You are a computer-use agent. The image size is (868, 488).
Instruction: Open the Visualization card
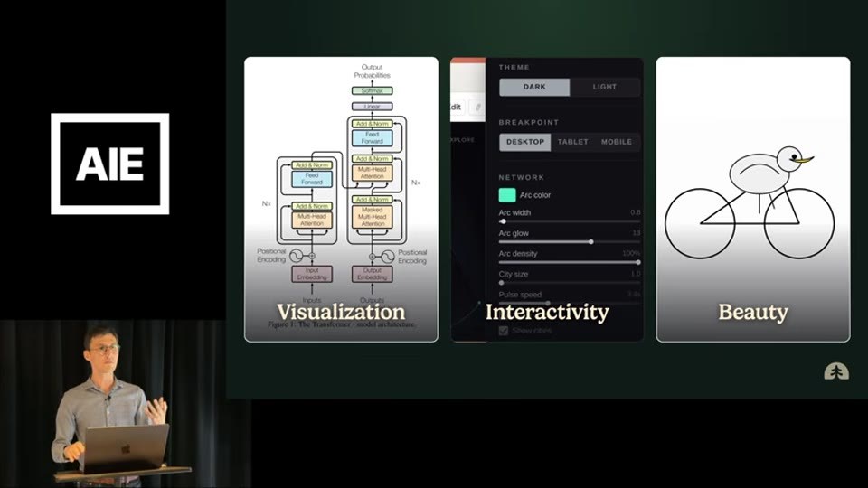click(341, 199)
